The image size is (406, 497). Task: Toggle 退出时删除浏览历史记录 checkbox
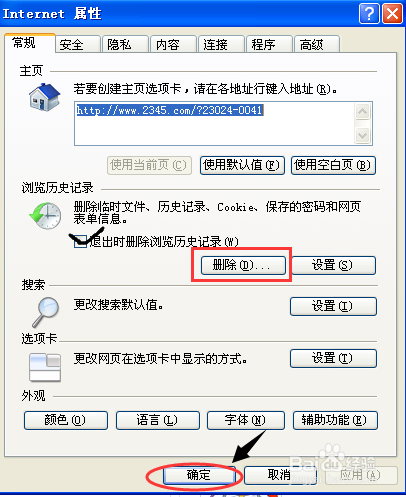[80, 241]
